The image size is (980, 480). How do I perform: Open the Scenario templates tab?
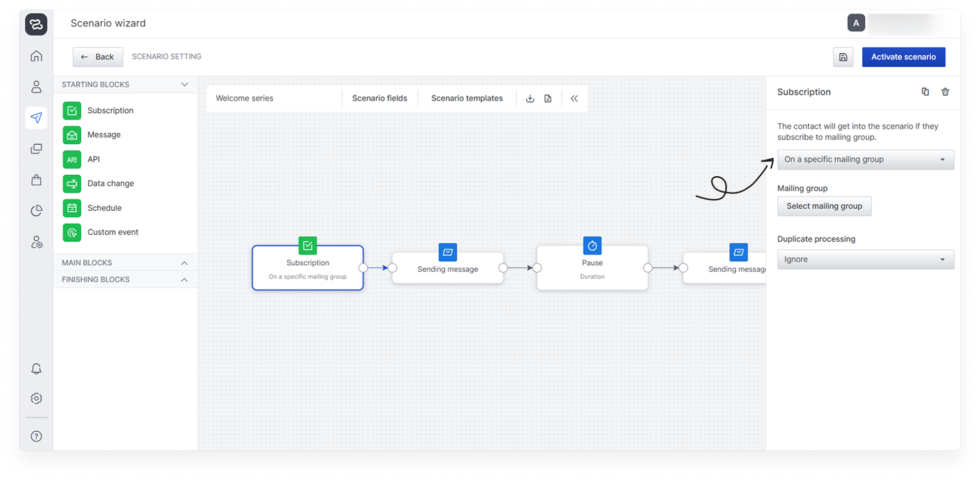click(467, 98)
